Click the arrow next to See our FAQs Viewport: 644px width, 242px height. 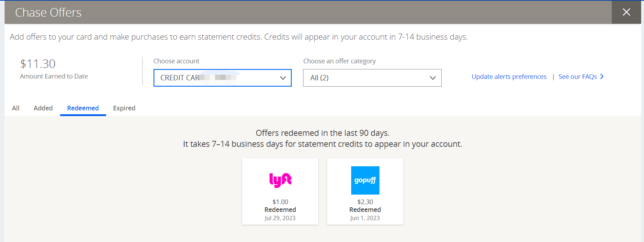602,76
